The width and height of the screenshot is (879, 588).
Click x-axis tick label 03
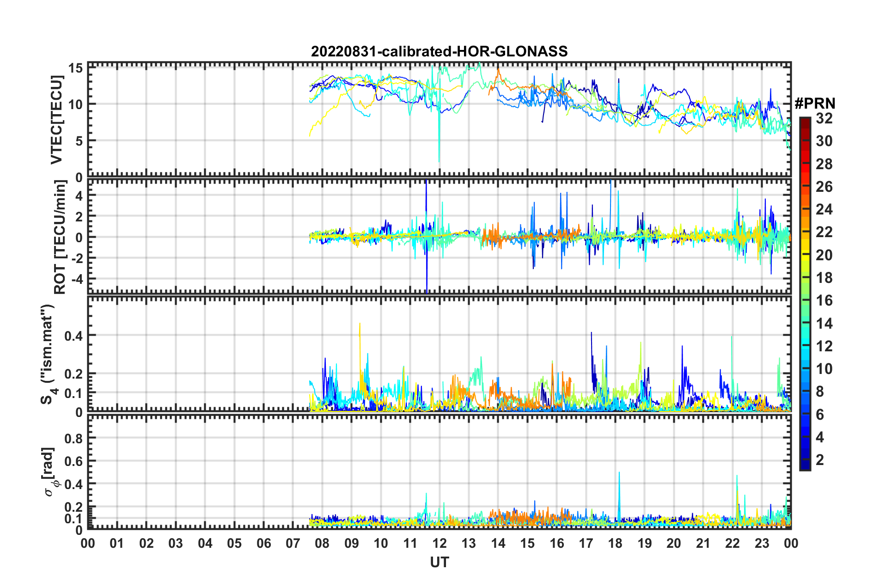pos(176,543)
